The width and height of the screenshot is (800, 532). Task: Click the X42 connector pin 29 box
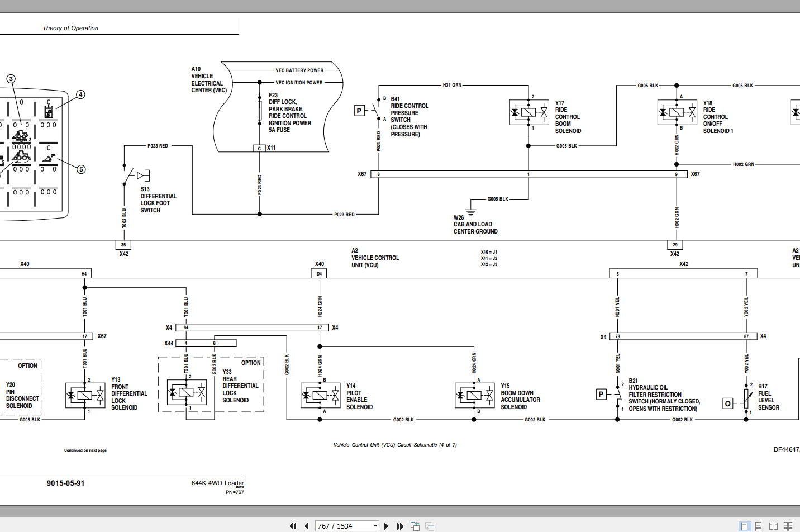[x=675, y=245]
